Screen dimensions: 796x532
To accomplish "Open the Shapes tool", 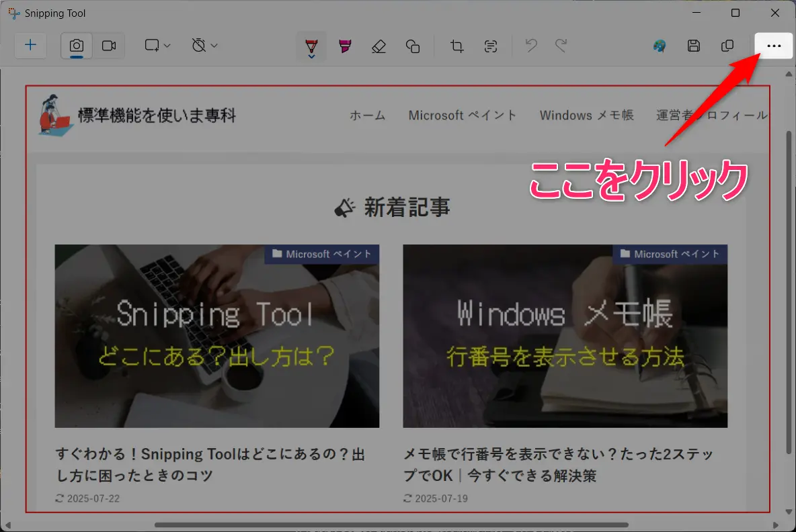I will point(413,46).
